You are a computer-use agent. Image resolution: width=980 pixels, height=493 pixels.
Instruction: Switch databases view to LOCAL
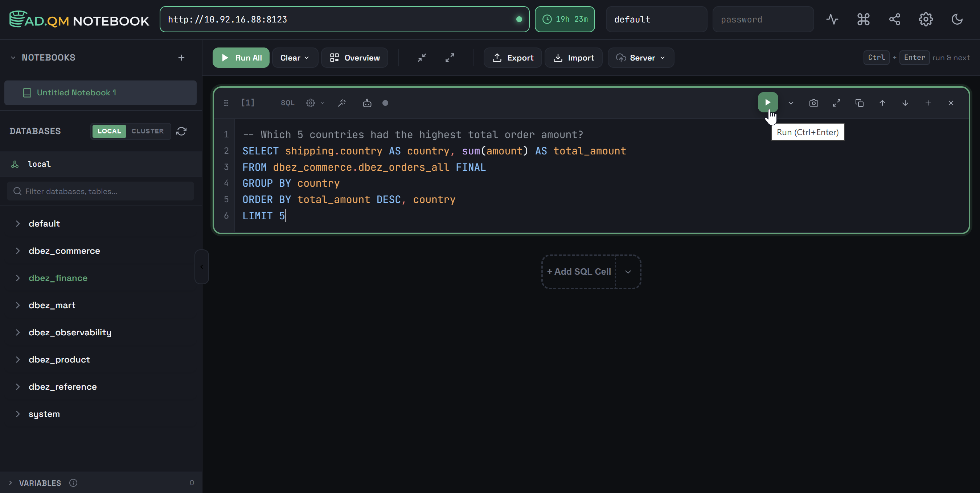tap(109, 131)
